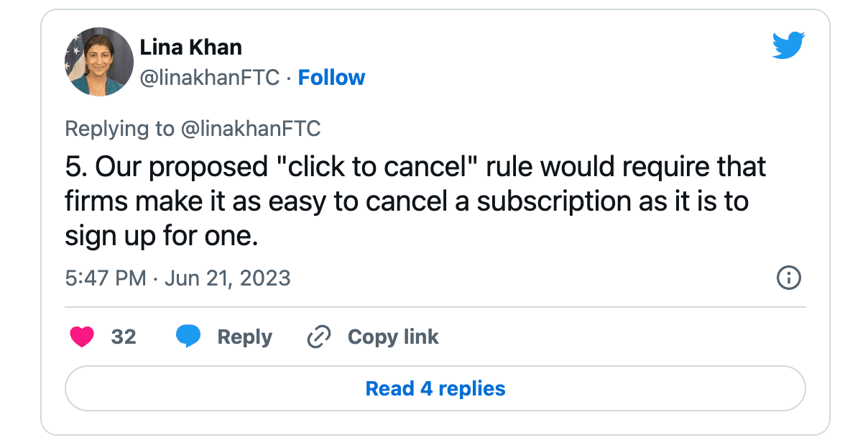Open the Read 4 replies button
Image resolution: width=868 pixels, height=443 pixels.
[x=435, y=389]
